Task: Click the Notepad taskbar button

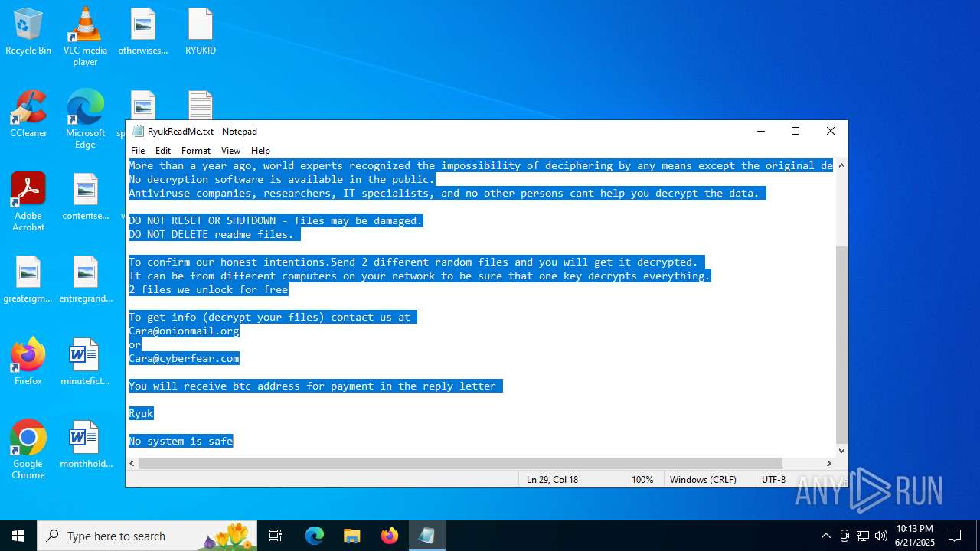Action: click(426, 536)
